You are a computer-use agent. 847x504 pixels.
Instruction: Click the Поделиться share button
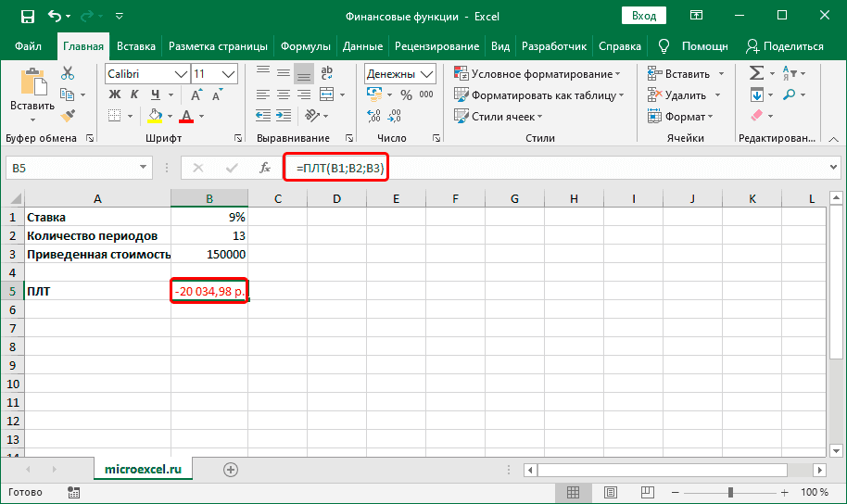[x=784, y=46]
